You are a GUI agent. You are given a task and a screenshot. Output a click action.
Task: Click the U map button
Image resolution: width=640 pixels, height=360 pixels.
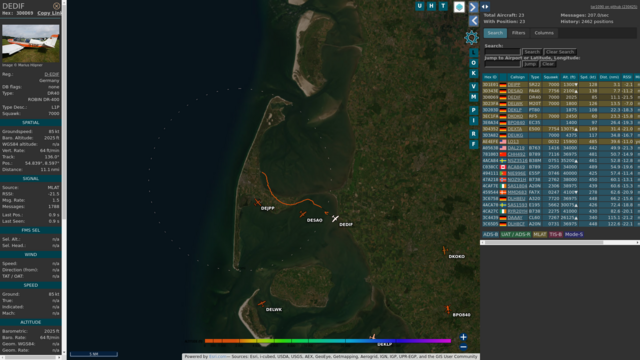pos(420,6)
